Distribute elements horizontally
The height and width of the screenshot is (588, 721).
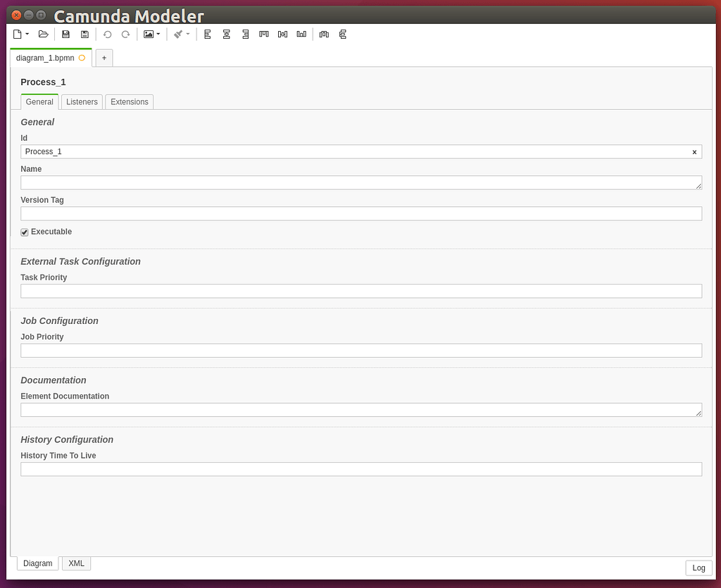point(324,34)
